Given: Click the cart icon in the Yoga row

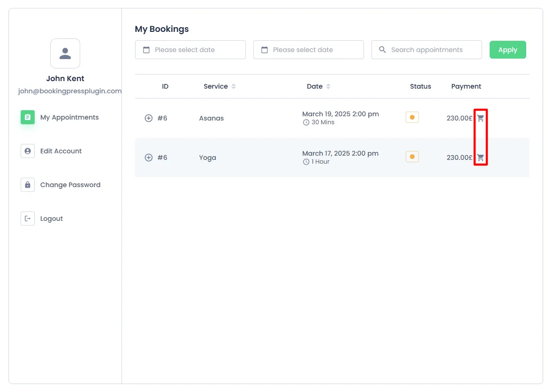Looking at the screenshot, I should tap(480, 157).
